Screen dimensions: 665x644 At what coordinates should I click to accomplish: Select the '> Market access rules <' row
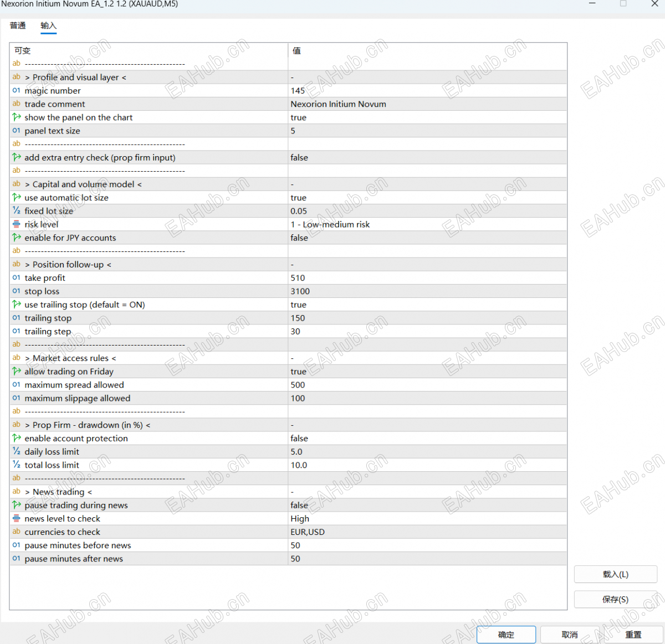[288, 358]
